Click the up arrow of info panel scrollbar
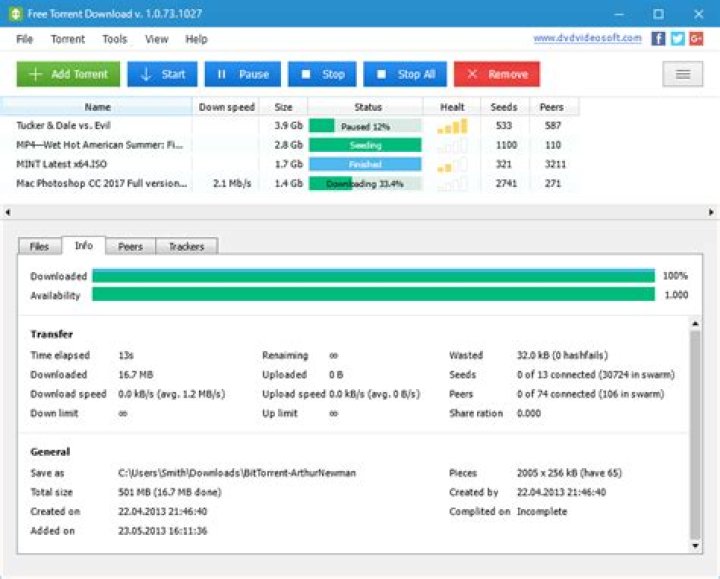720x579 pixels. click(x=695, y=324)
